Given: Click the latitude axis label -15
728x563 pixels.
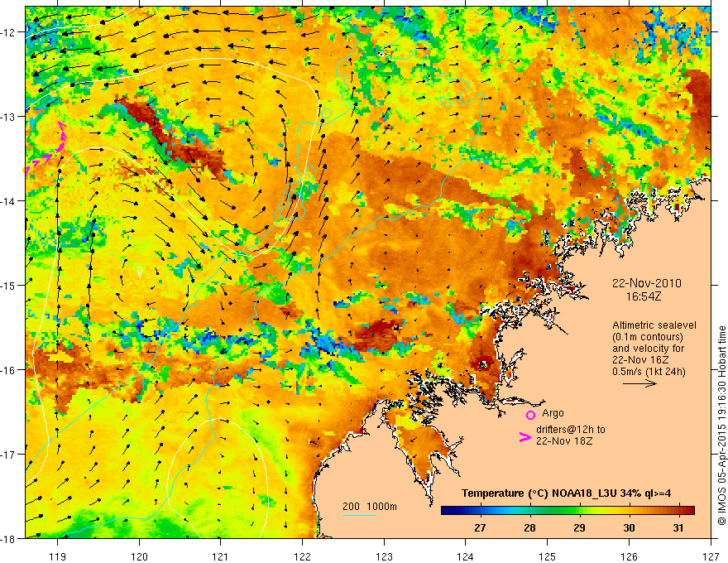Looking at the screenshot, I should [x=9, y=286].
